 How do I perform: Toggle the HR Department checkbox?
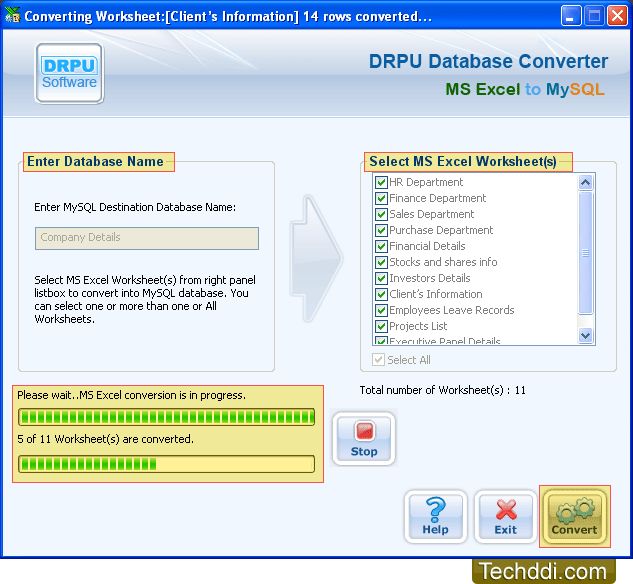point(381,182)
